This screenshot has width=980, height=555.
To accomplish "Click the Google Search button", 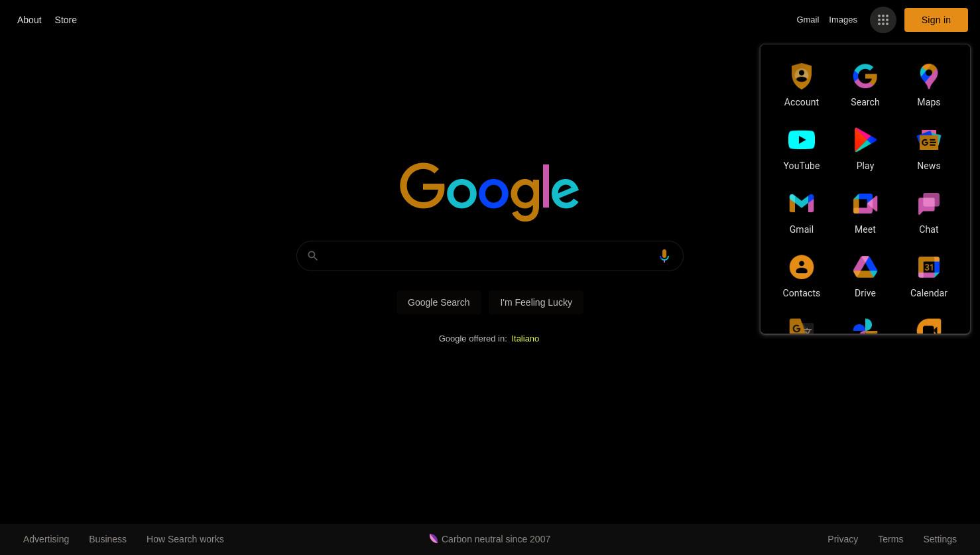I will coord(439,302).
